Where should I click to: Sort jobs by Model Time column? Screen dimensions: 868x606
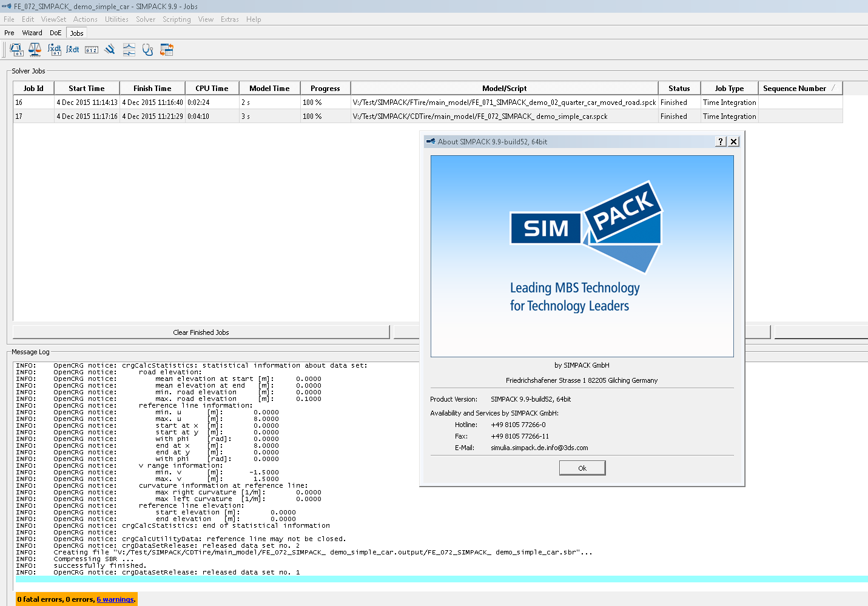(269, 88)
